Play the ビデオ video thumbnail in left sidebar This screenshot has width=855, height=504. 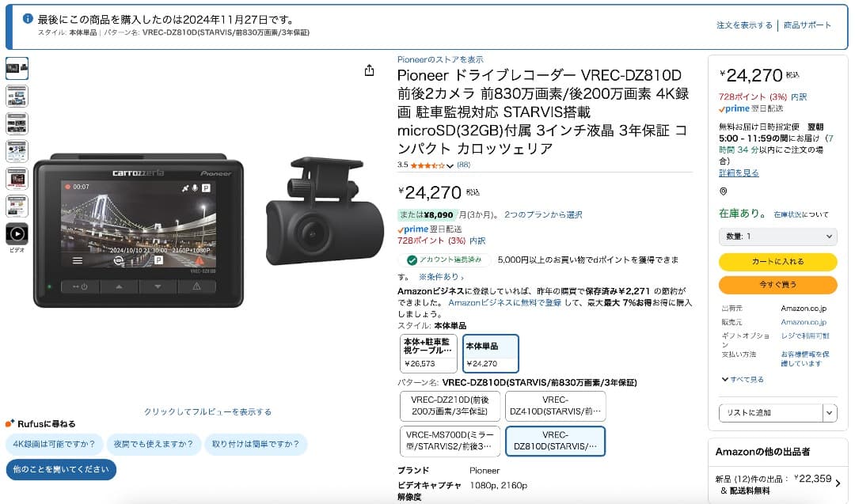click(17, 234)
